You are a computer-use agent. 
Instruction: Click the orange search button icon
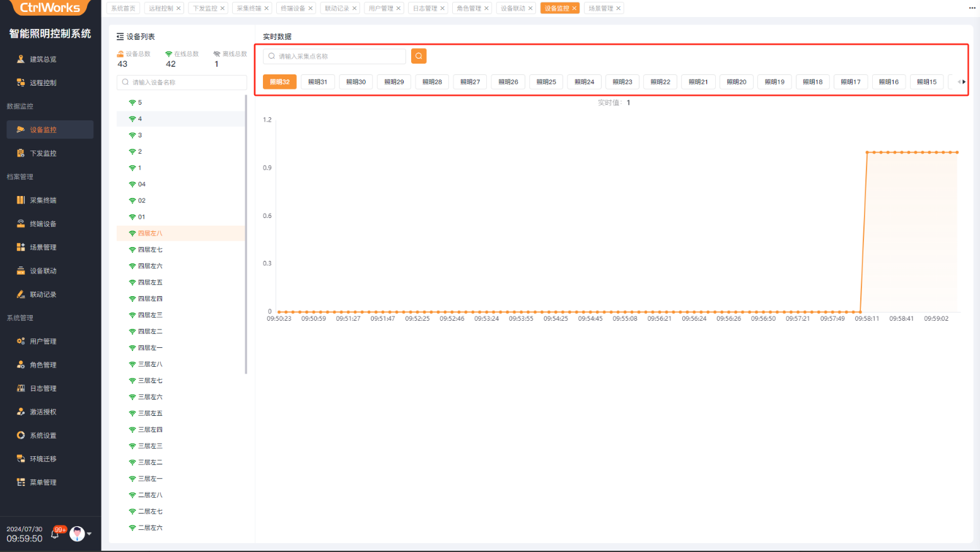pyautogui.click(x=419, y=56)
